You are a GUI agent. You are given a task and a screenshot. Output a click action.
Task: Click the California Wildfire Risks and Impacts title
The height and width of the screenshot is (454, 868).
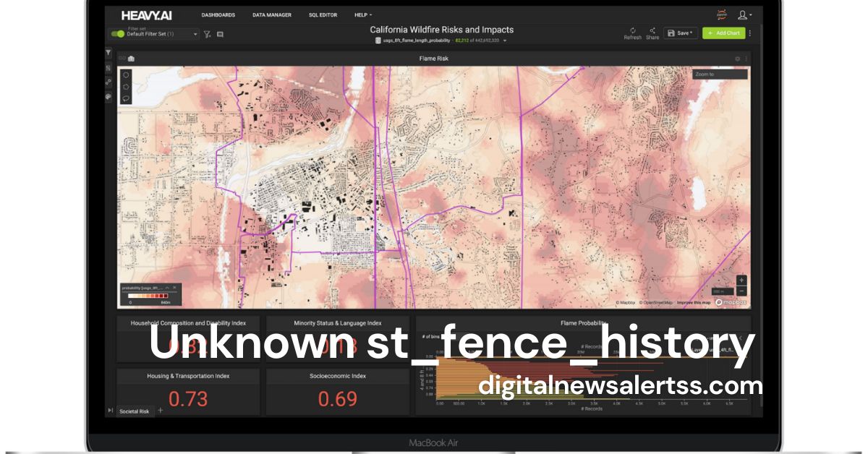(442, 30)
